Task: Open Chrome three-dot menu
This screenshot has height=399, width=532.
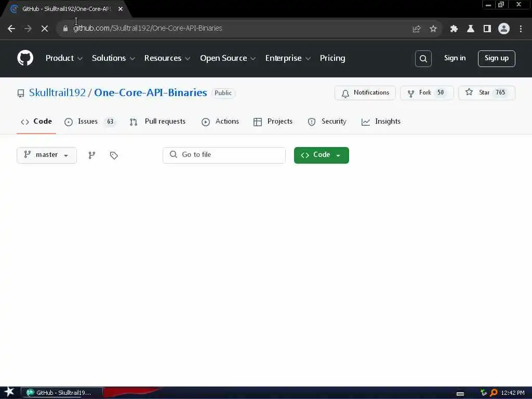Action: click(x=521, y=29)
